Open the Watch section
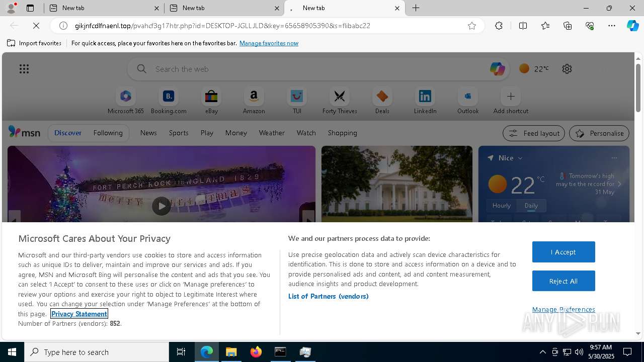Image resolution: width=644 pixels, height=362 pixels. coord(306,133)
